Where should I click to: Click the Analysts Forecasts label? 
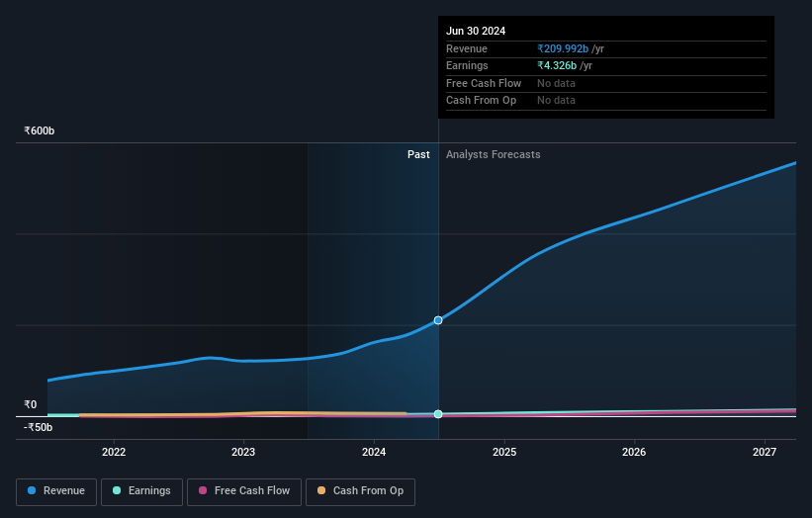coord(493,155)
